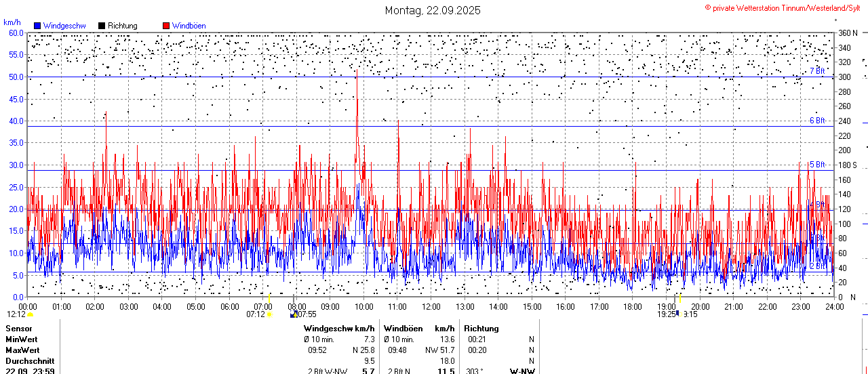Click the red Windböen legend square

(x=166, y=26)
